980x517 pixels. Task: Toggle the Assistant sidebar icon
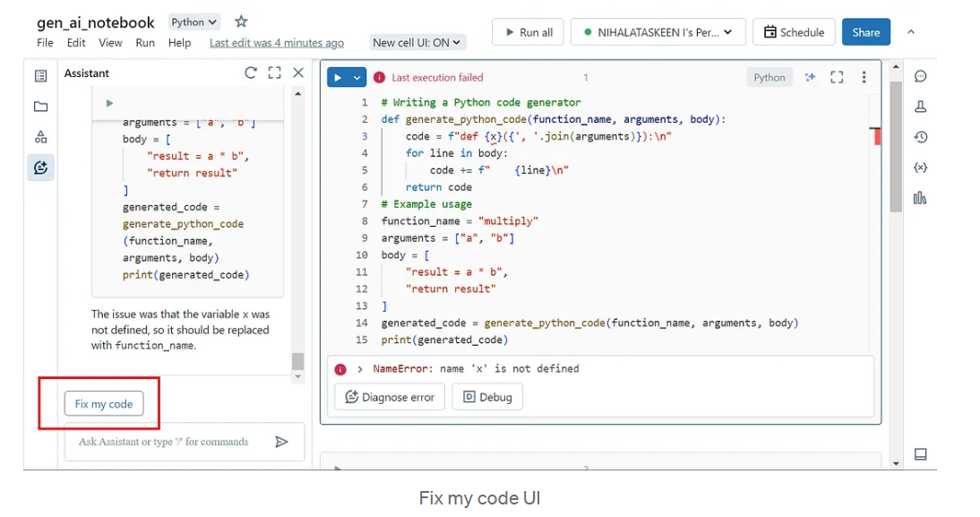pos(40,168)
